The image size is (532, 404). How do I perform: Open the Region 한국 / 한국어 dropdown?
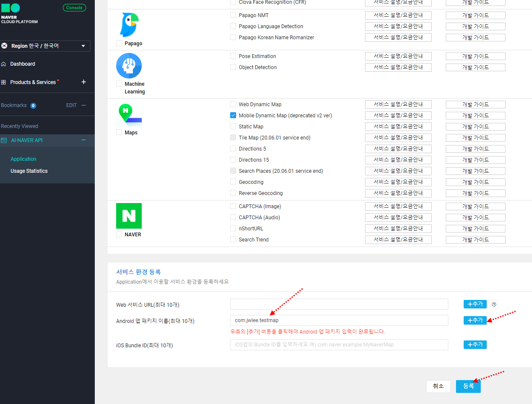45,46
